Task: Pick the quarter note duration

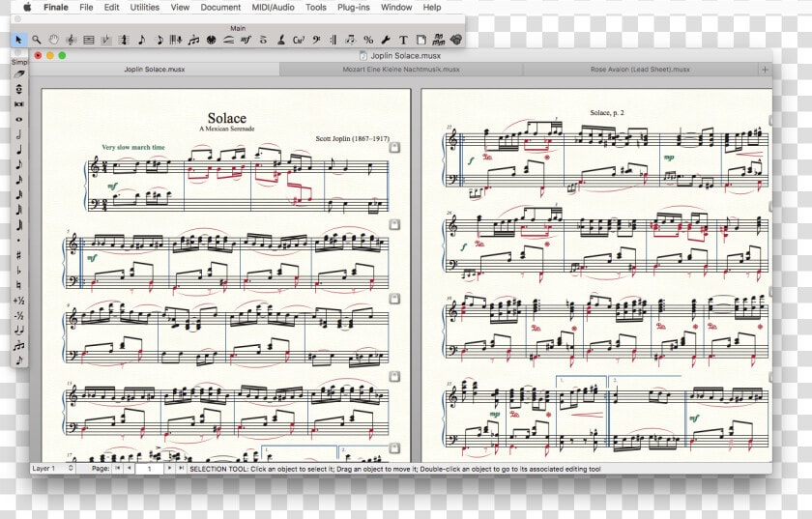Action: point(19,150)
